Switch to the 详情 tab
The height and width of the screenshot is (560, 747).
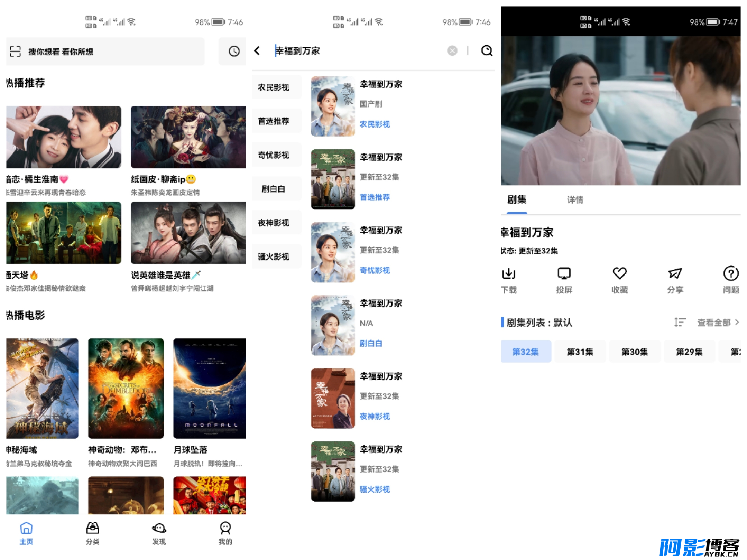pos(575,200)
